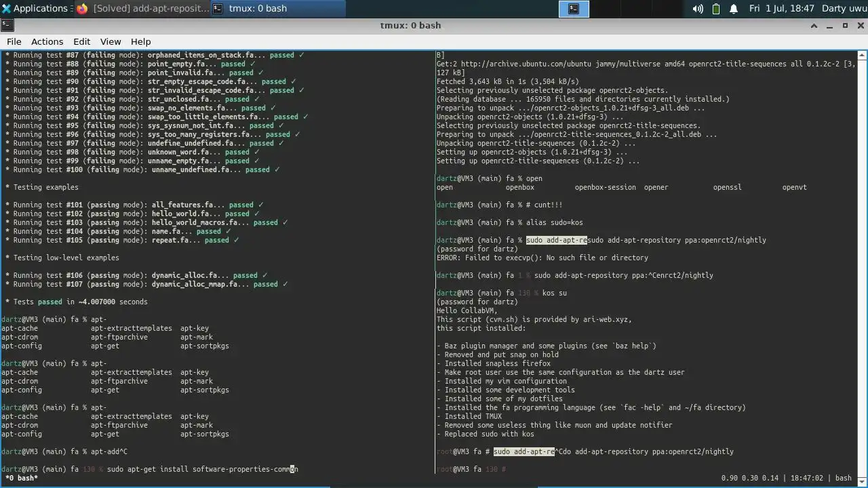Click the 'Installed snapless firefox' line
The height and width of the screenshot is (488, 868).
pos(494,363)
